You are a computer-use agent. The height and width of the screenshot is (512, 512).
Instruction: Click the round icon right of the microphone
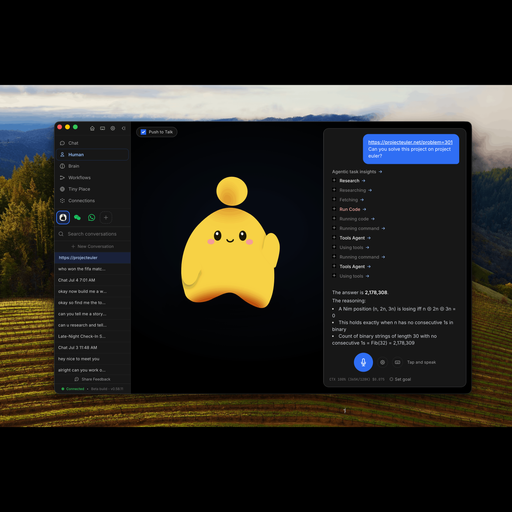(x=383, y=362)
